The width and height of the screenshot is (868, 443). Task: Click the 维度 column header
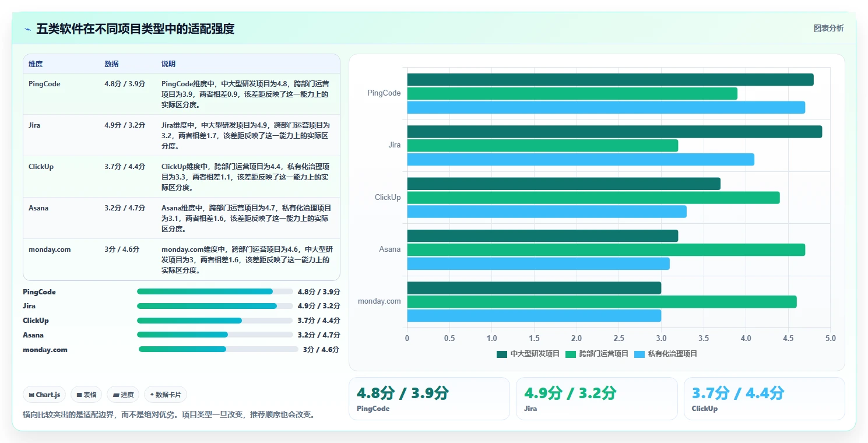pos(36,64)
